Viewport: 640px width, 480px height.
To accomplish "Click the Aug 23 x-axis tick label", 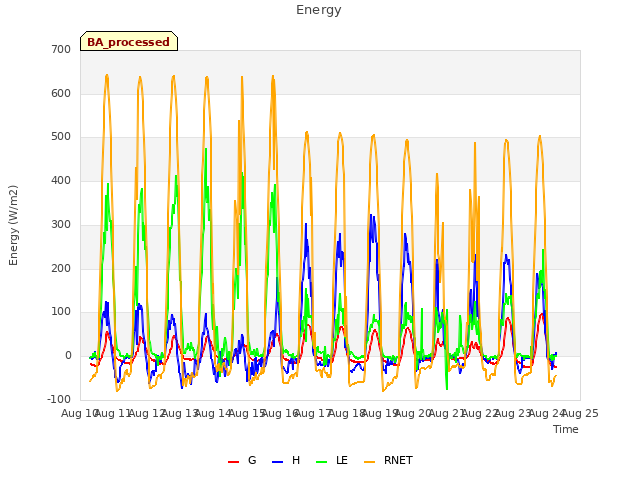I will 513,414.
